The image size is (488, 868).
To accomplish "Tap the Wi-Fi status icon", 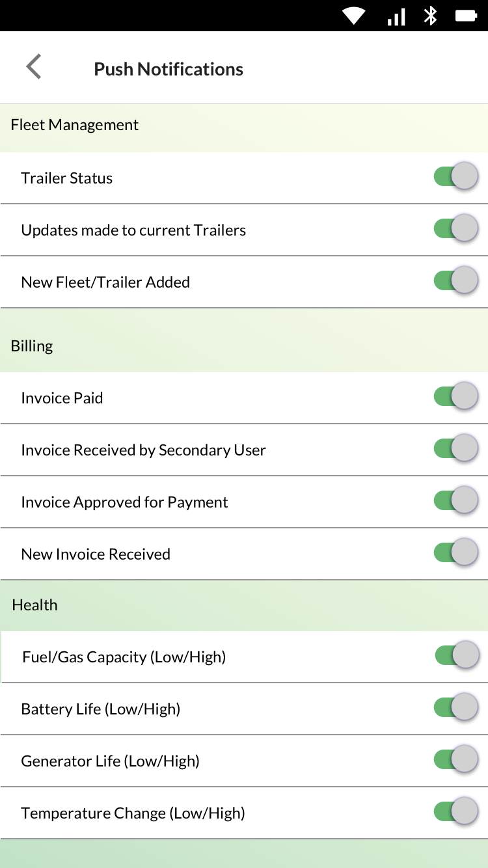I will coord(354,16).
